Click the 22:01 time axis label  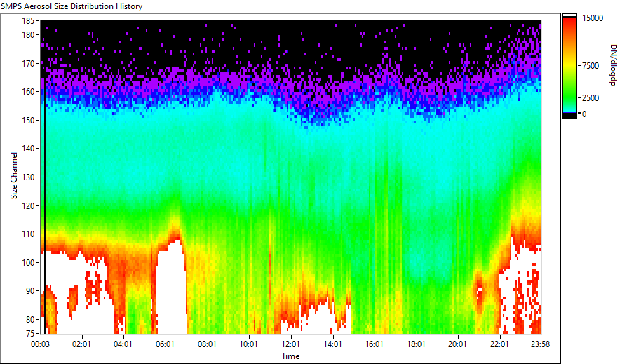(499, 344)
